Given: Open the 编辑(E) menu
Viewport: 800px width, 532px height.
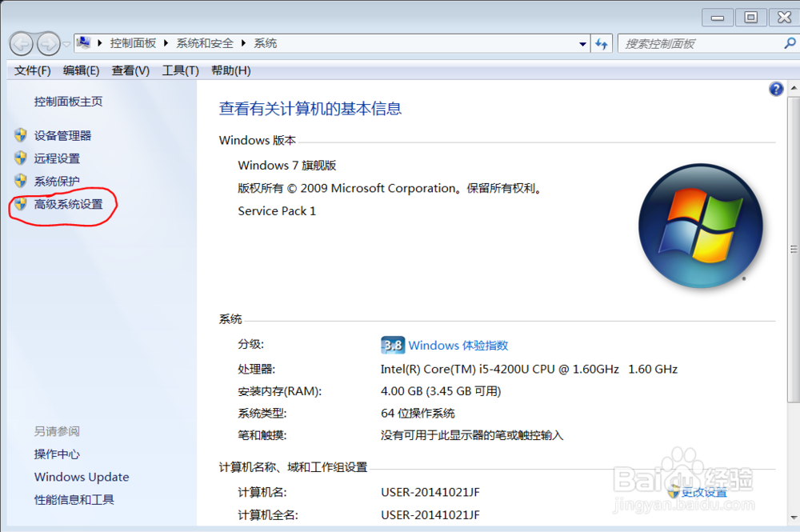Looking at the screenshot, I should (x=81, y=70).
